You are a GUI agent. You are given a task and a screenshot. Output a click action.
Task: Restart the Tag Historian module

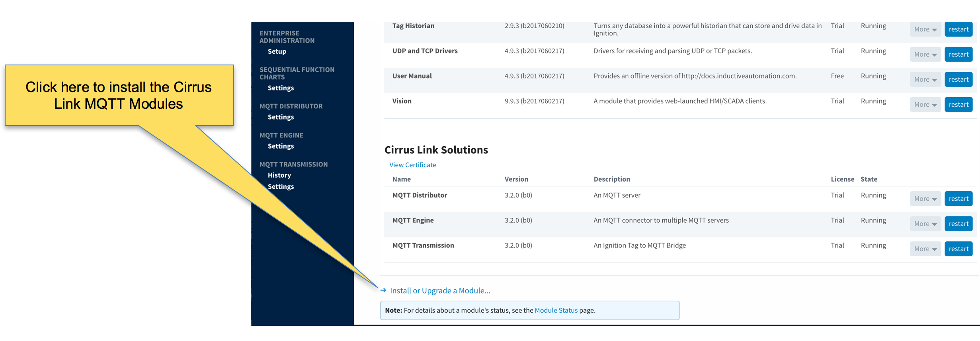click(x=959, y=29)
